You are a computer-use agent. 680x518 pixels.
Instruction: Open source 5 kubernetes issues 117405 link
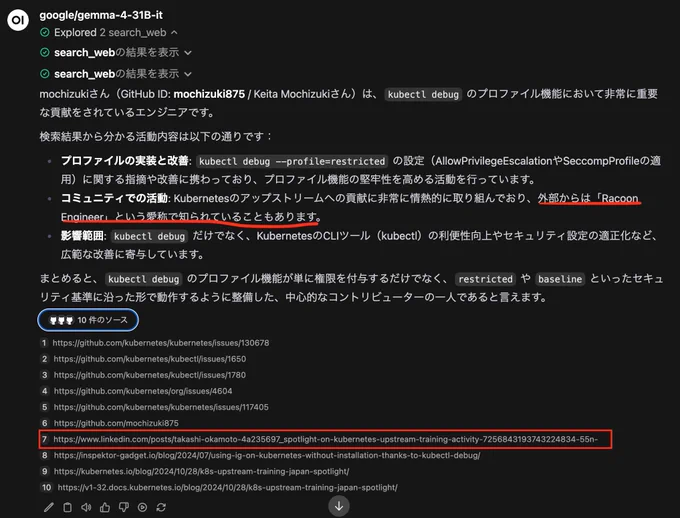click(x=161, y=407)
